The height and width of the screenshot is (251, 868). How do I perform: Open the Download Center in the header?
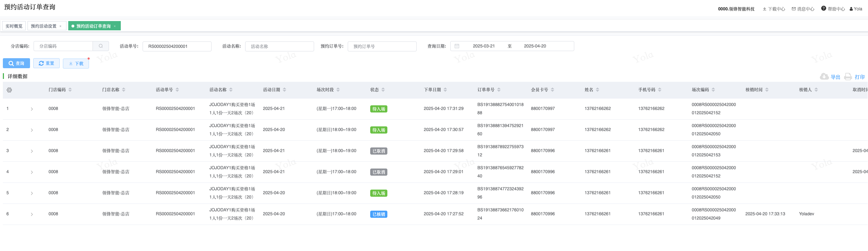click(774, 9)
